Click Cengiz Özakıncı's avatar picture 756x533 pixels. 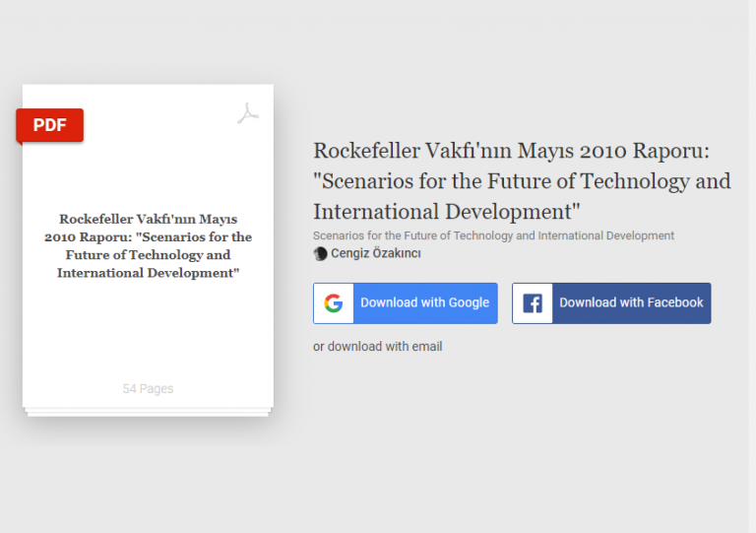(320, 253)
